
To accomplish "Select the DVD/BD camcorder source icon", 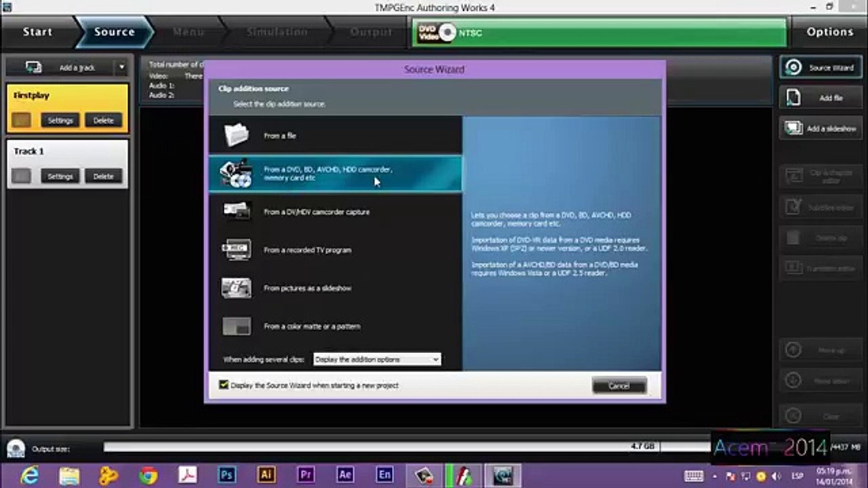I will click(236, 174).
